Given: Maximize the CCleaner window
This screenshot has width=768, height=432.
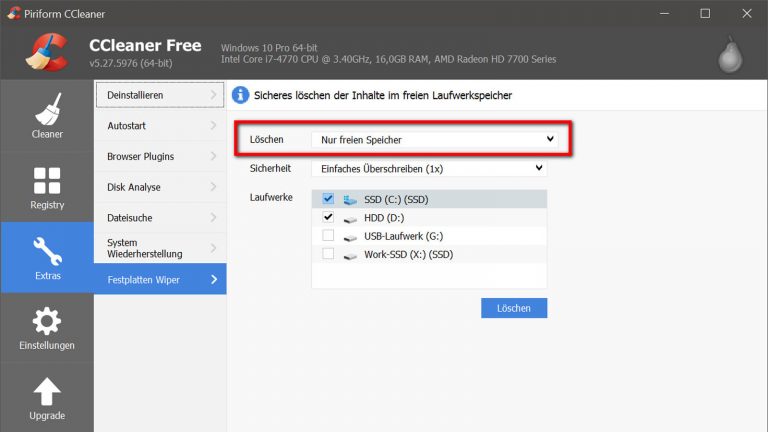Looking at the screenshot, I should [705, 13].
